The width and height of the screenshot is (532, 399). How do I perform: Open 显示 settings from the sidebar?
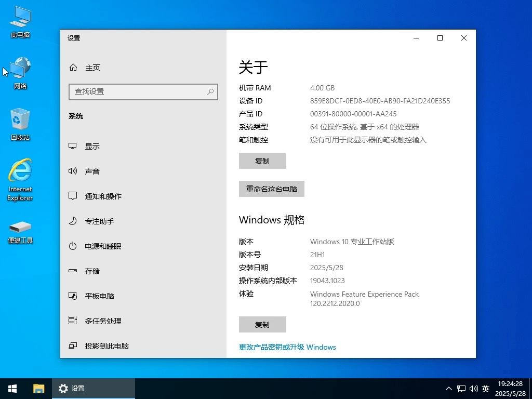[92, 146]
